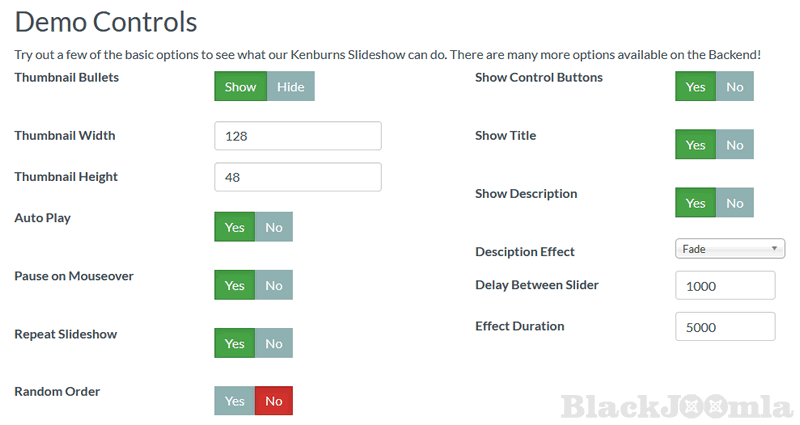Turn off Show Description using No
The width and height of the screenshot is (800, 425).
pyautogui.click(x=735, y=203)
